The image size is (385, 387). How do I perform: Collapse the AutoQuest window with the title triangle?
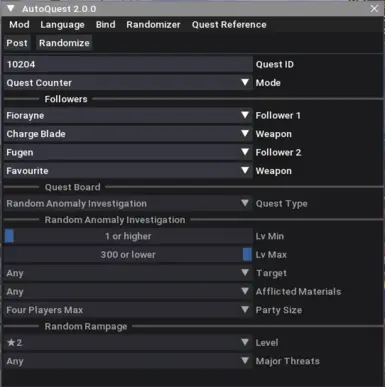pos(11,8)
